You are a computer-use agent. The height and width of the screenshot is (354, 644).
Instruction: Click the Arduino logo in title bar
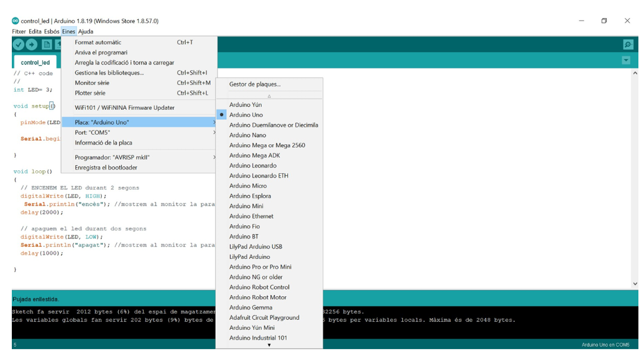pos(16,20)
